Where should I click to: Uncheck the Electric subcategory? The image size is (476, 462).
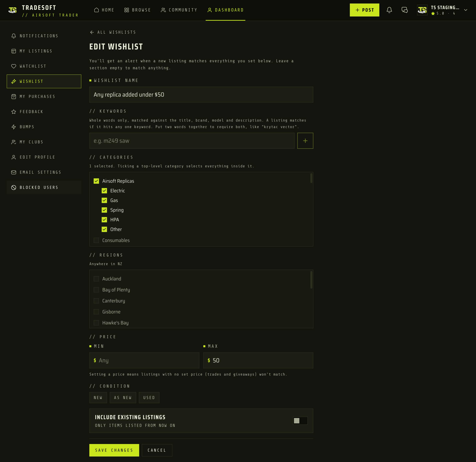(104, 191)
